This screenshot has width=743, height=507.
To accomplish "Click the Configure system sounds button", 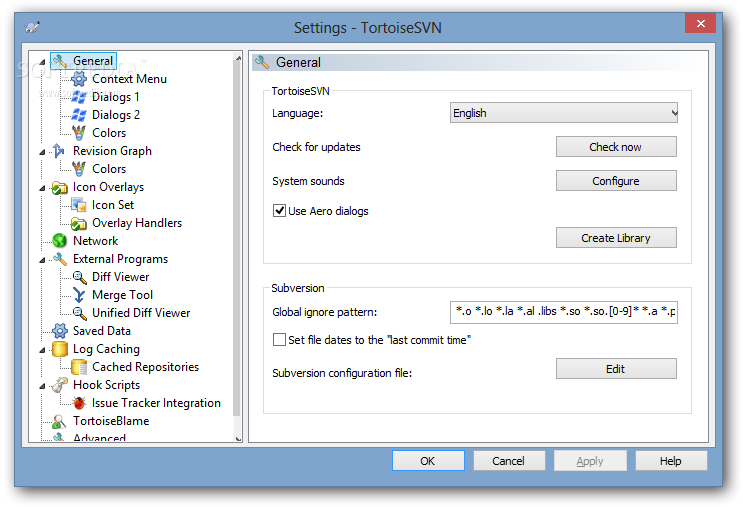I will [x=616, y=181].
